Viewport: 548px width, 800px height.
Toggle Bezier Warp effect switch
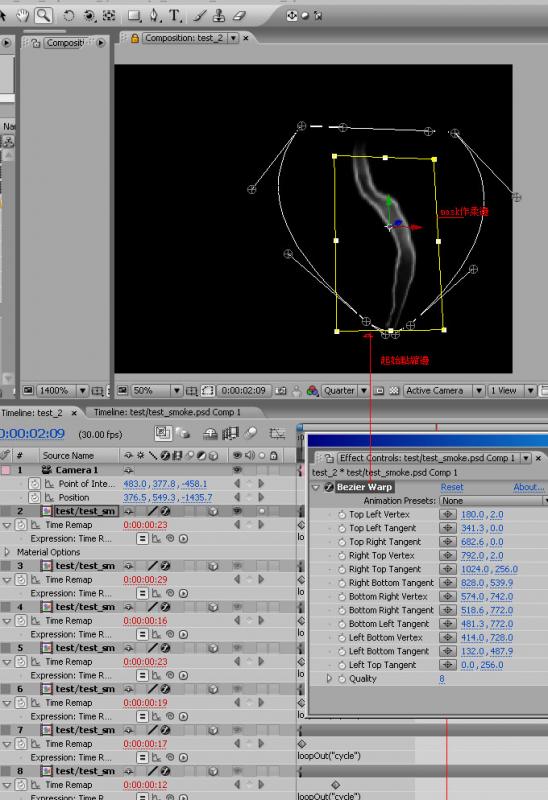[x=329, y=487]
